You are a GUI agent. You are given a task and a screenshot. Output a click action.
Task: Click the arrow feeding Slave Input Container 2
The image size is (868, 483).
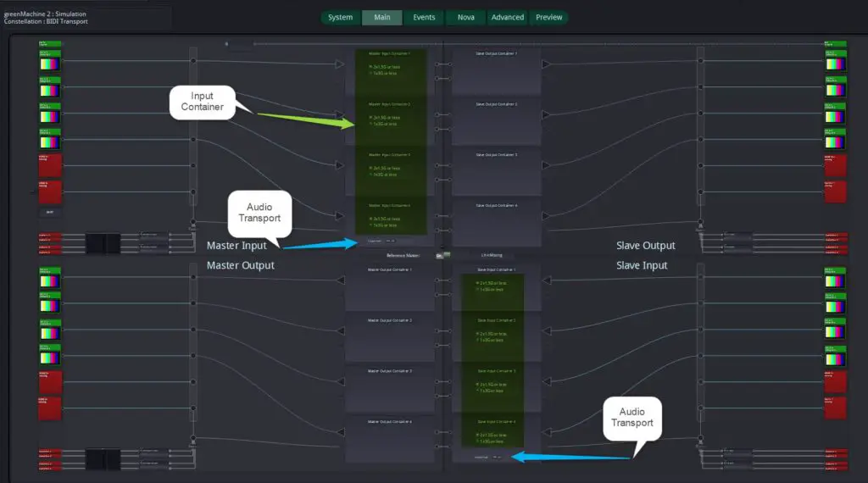pyautogui.click(x=547, y=330)
